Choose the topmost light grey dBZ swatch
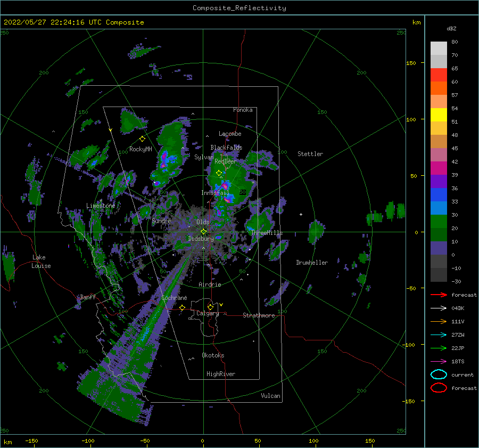479x448 pixels. pos(439,48)
